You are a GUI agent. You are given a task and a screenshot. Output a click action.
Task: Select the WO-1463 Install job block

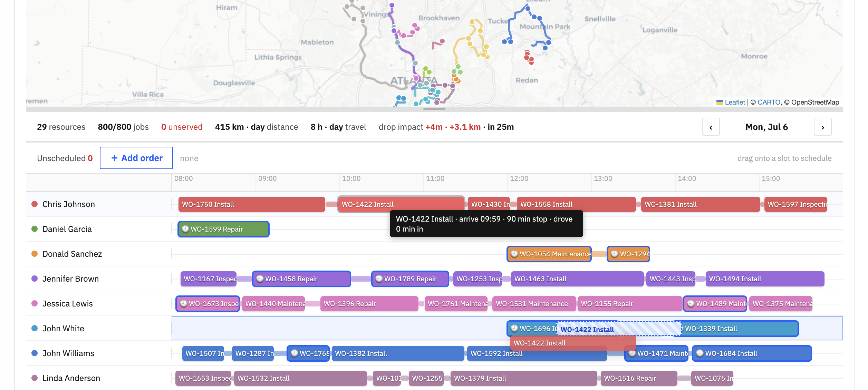coord(577,279)
